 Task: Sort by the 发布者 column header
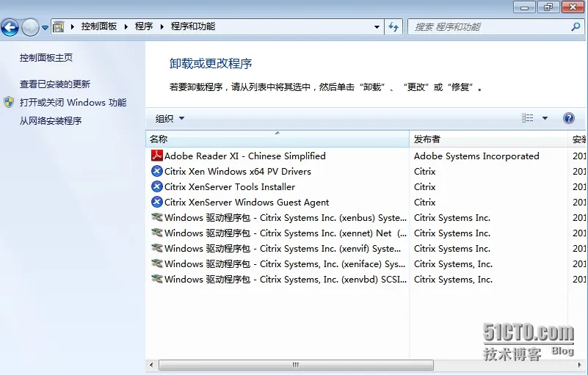coord(488,139)
